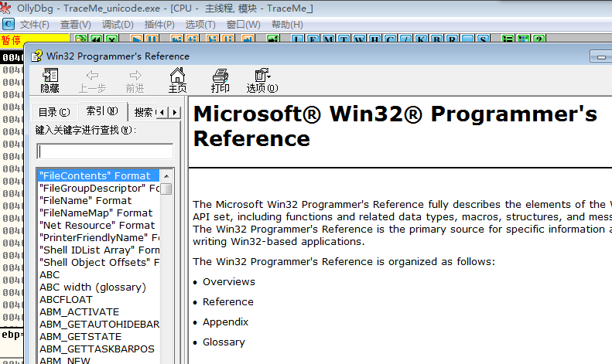
Task: Open the 查看(V) menu
Action: [x=75, y=25]
